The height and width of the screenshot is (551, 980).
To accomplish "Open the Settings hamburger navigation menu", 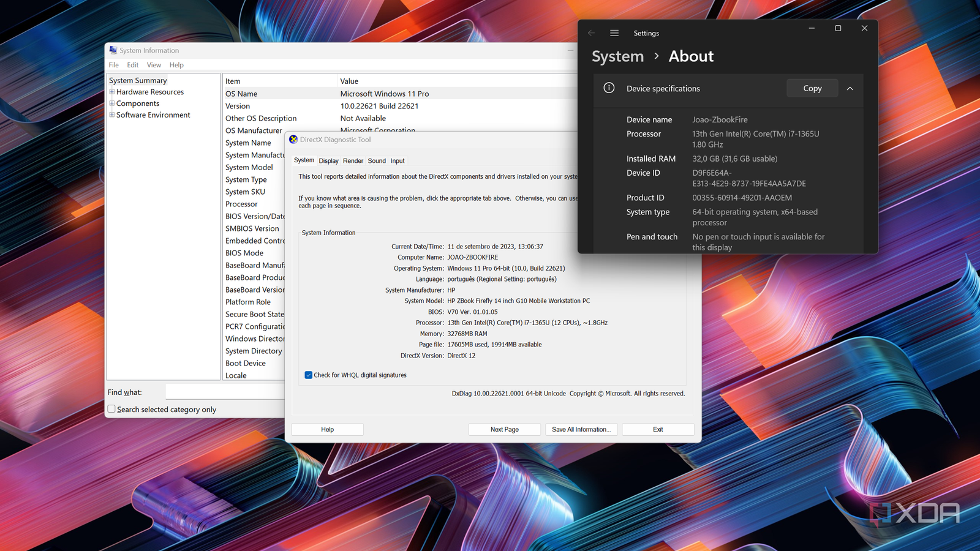I will (x=614, y=33).
